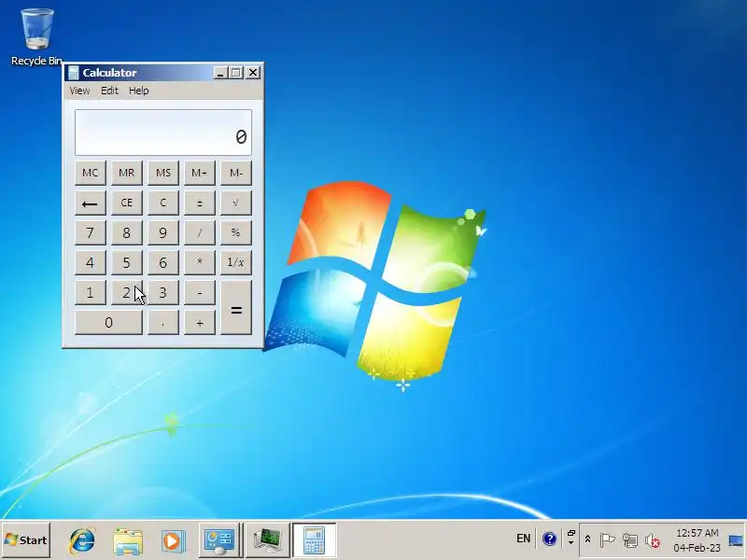This screenshot has height=560, width=747.
Task: Click the plus-minus sign toggle key
Action: [200, 203]
